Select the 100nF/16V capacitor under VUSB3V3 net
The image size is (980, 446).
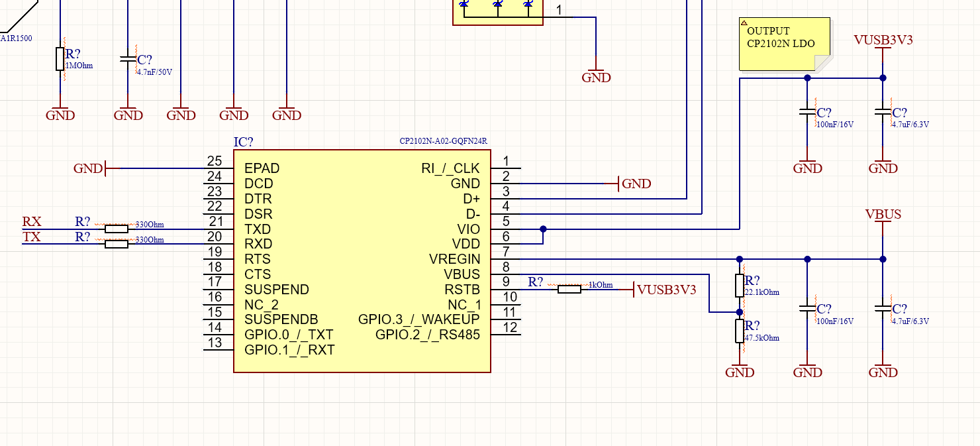[807, 113]
